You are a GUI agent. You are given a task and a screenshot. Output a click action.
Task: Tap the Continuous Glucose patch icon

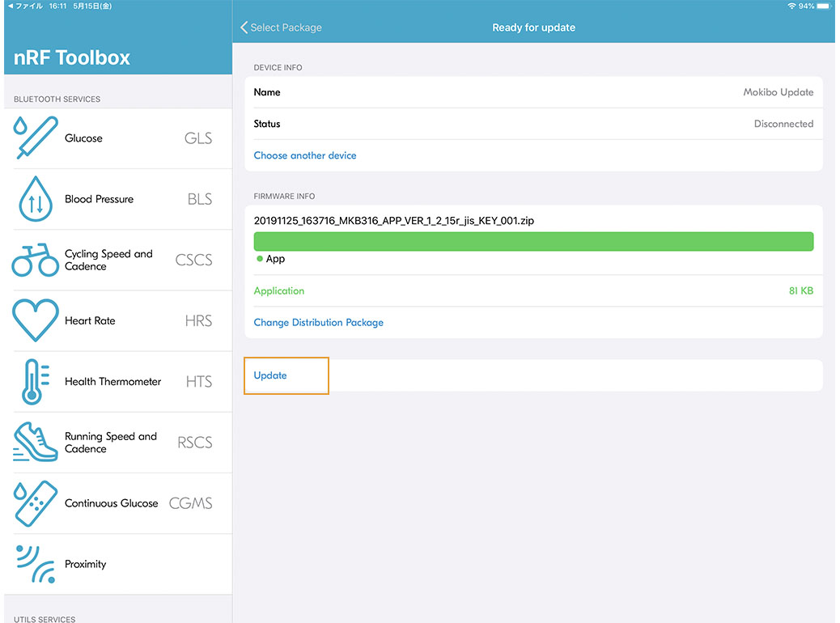click(36, 503)
